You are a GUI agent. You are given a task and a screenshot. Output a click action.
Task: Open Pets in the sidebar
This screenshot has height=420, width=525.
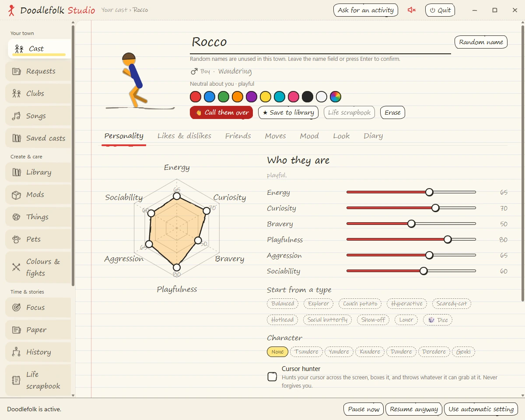tap(38, 239)
